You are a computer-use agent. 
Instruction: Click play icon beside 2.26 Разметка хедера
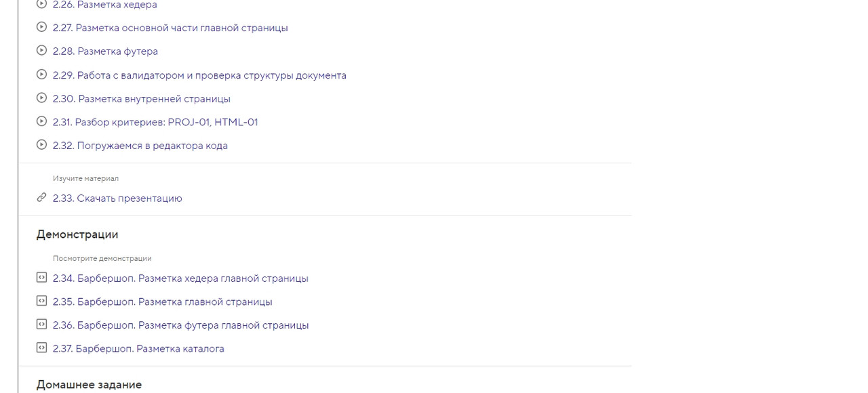click(41, 4)
